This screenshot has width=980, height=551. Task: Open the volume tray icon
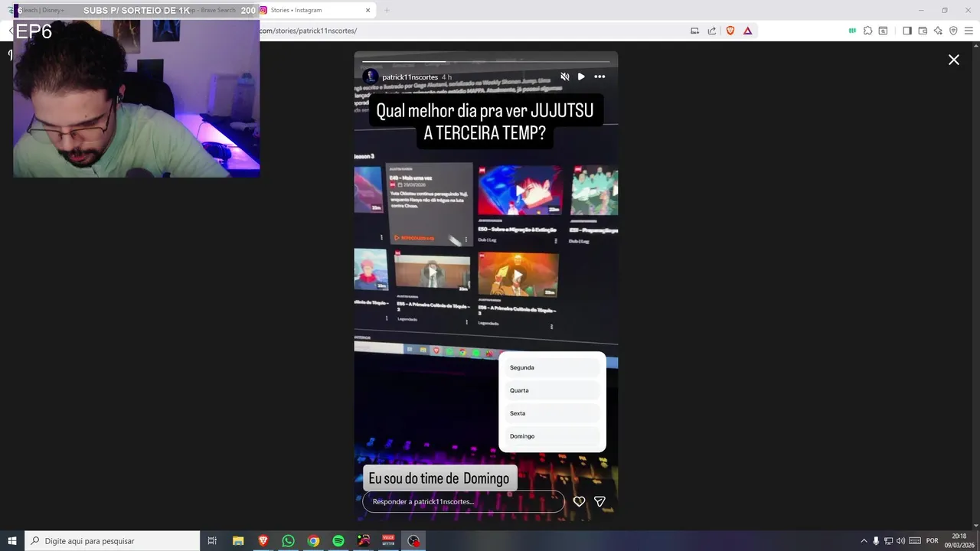(900, 541)
